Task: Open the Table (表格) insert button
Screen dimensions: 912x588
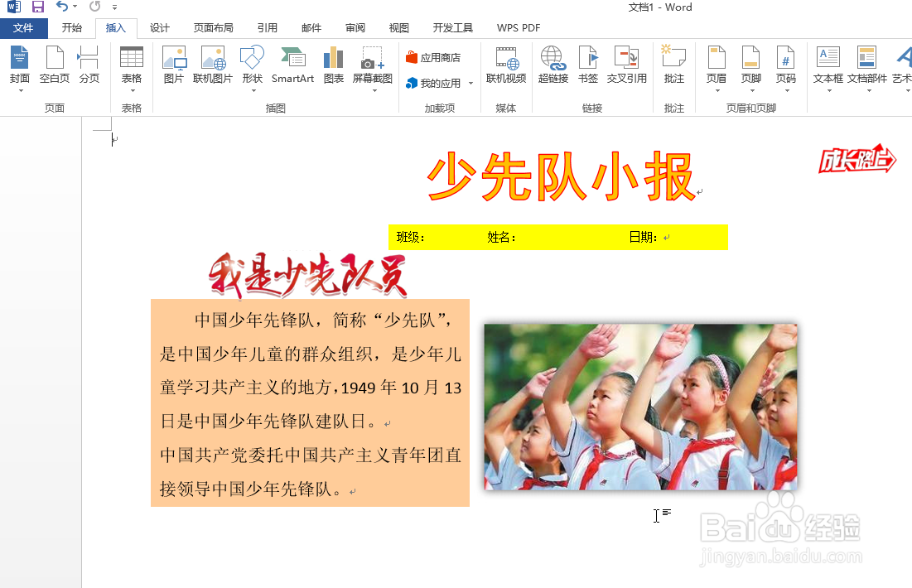Action: pos(132,58)
